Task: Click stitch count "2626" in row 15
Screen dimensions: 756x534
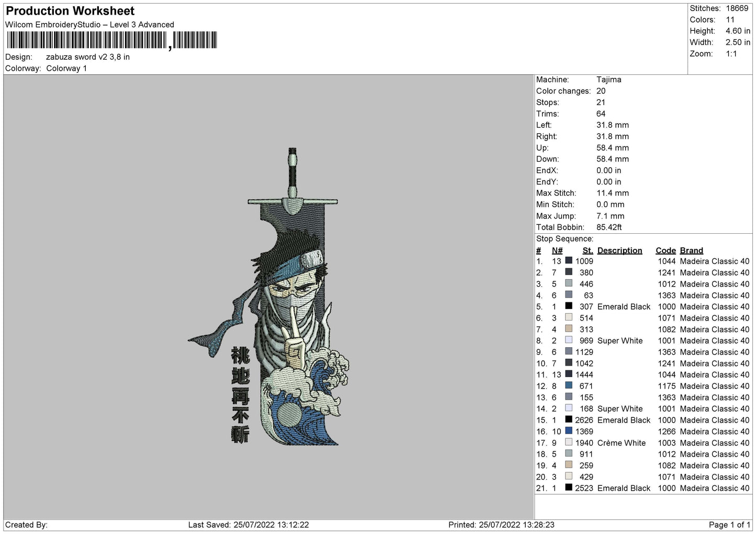Action: pyautogui.click(x=584, y=420)
